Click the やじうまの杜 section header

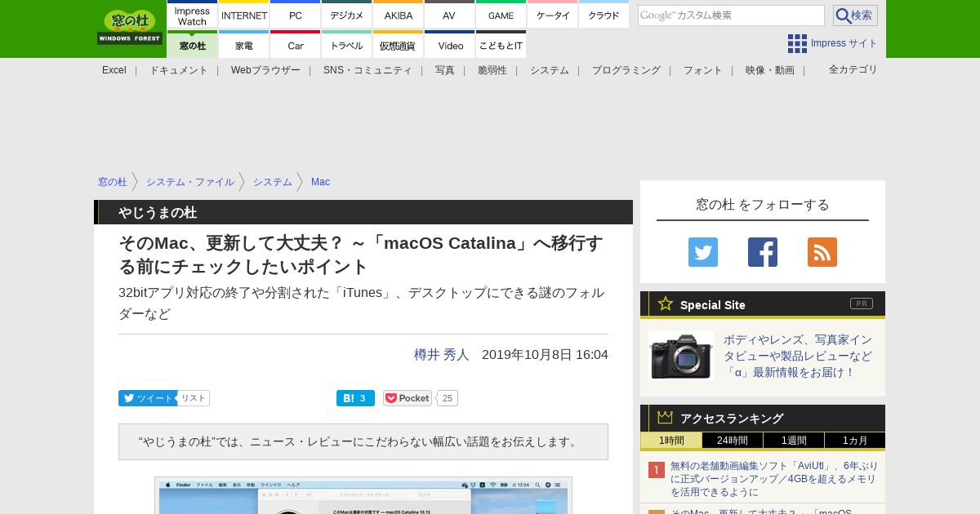point(363,212)
